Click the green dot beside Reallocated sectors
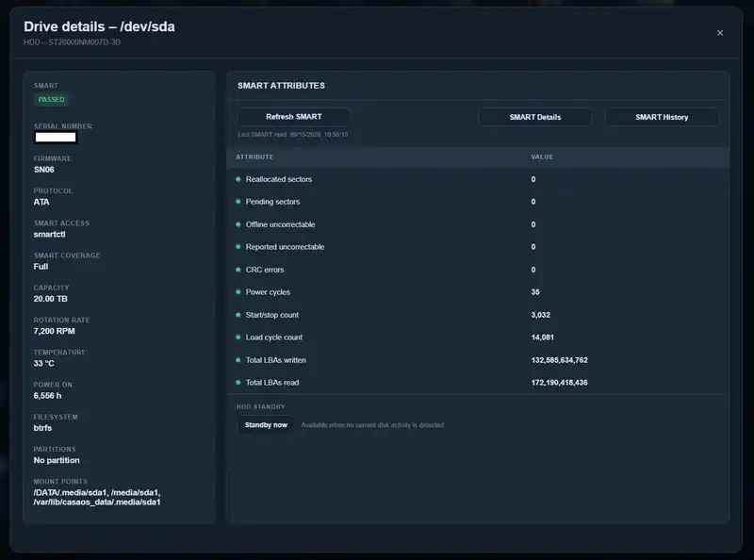 (x=238, y=179)
